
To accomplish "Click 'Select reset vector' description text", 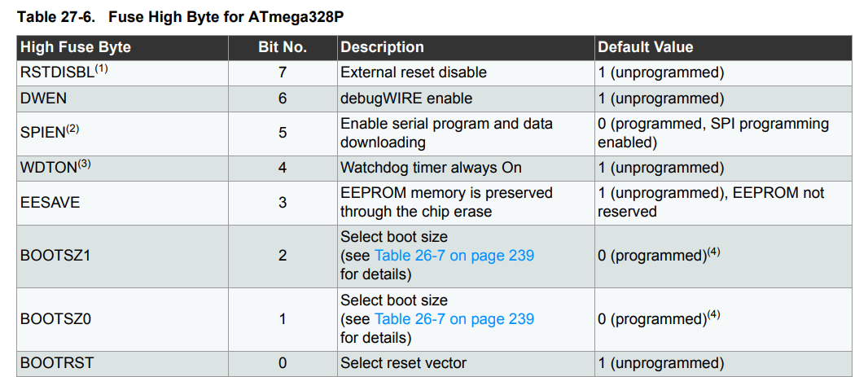I will pyautogui.click(x=403, y=363).
